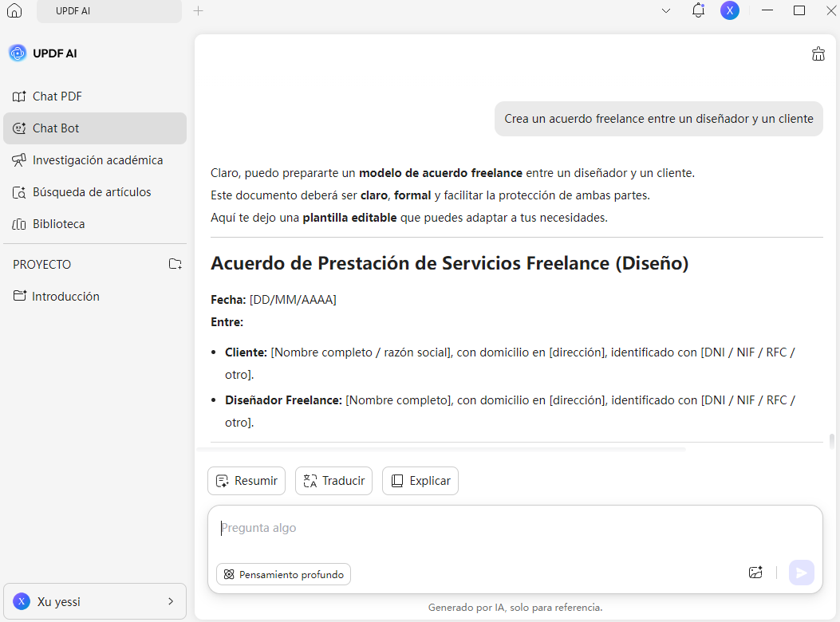Image resolution: width=840 pixels, height=622 pixels.
Task: Click the Cliente: bullet text
Action: (x=510, y=364)
